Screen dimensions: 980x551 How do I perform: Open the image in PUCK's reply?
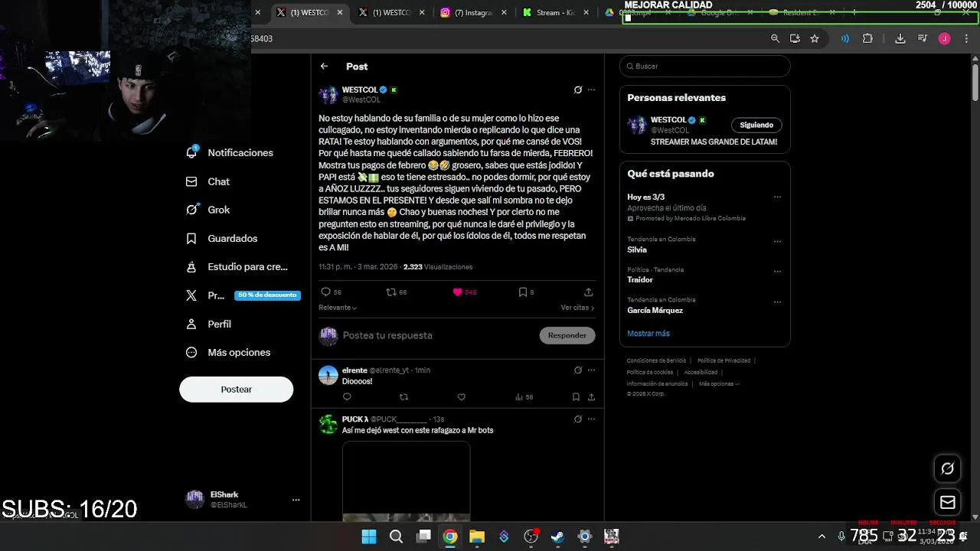(406, 481)
